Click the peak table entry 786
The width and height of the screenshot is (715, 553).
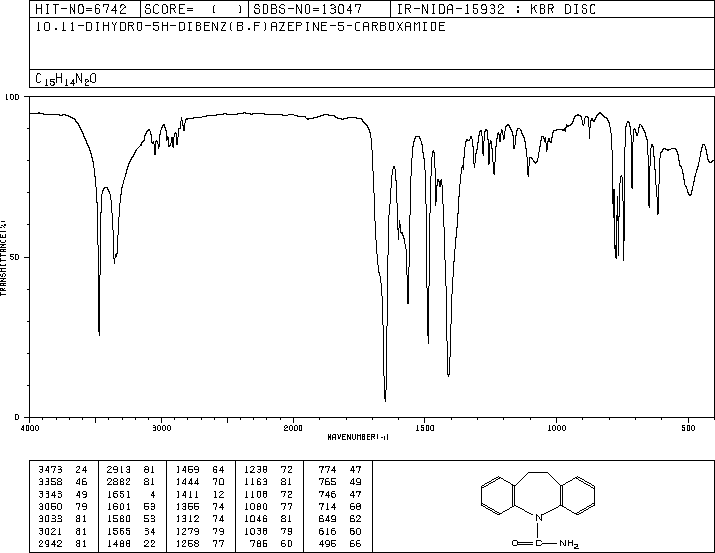coord(259,544)
